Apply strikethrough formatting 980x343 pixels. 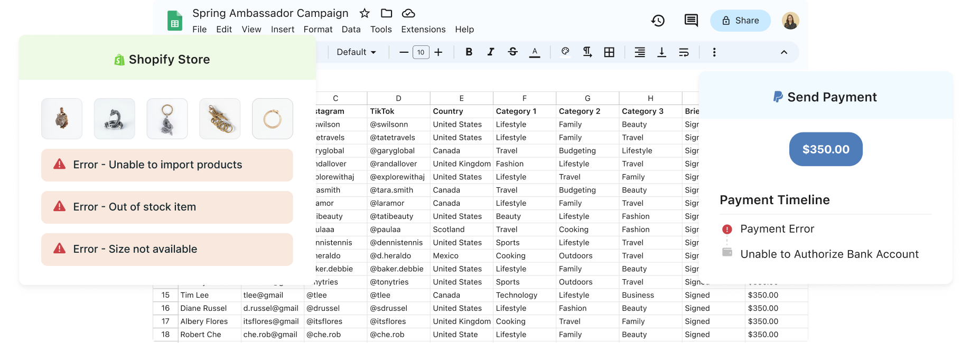(512, 52)
